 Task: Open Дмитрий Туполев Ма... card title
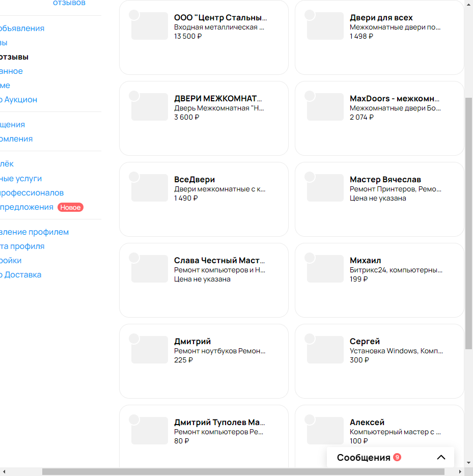coord(219,422)
